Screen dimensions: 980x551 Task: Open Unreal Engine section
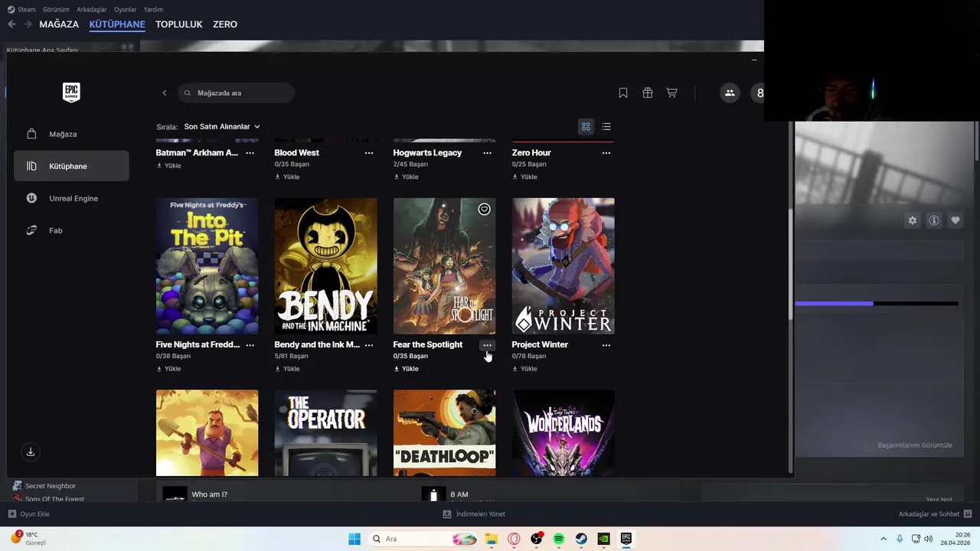pos(71,198)
